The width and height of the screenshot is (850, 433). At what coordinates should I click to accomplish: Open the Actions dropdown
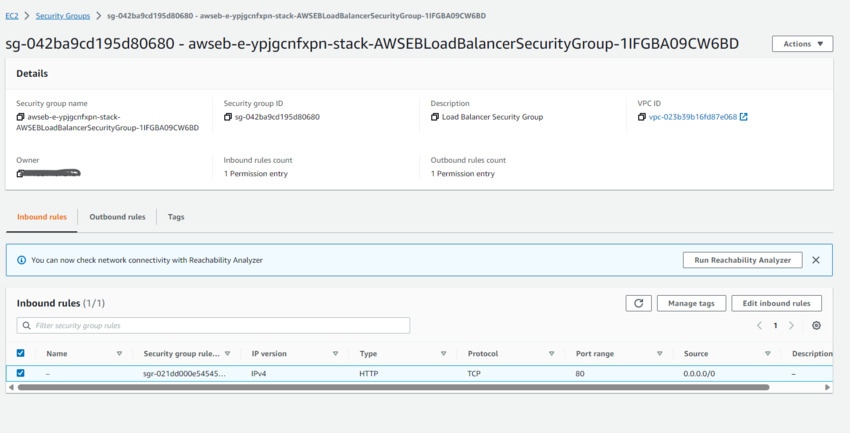(x=802, y=44)
